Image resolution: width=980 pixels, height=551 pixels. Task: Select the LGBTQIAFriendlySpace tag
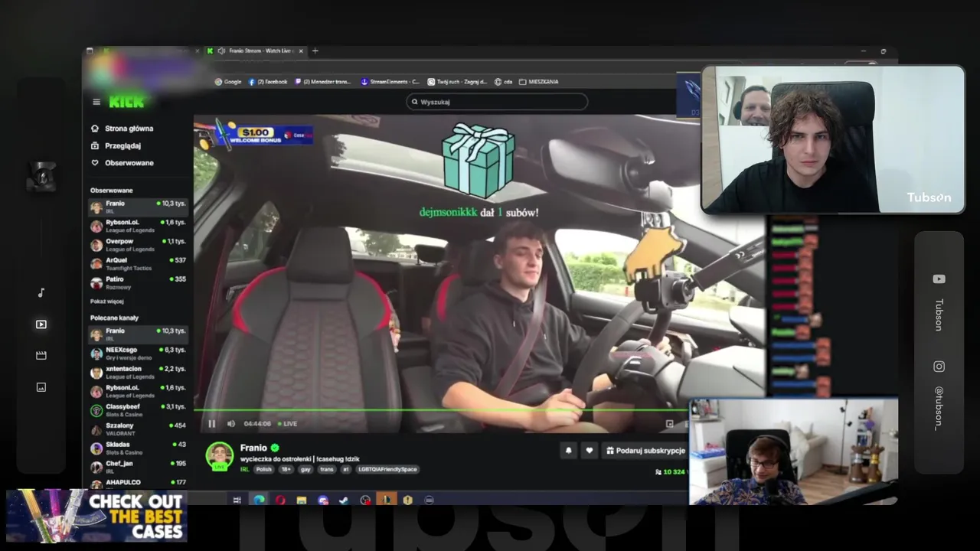387,469
